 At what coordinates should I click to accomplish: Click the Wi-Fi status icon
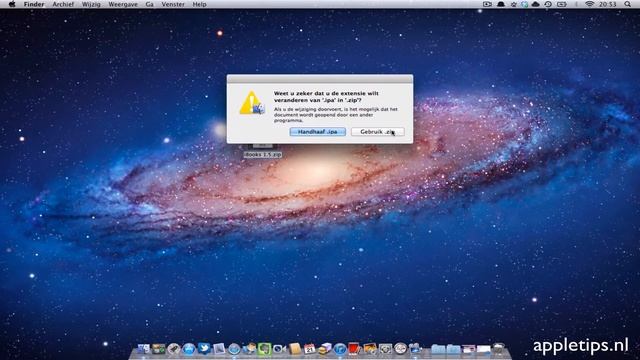pos(589,4)
